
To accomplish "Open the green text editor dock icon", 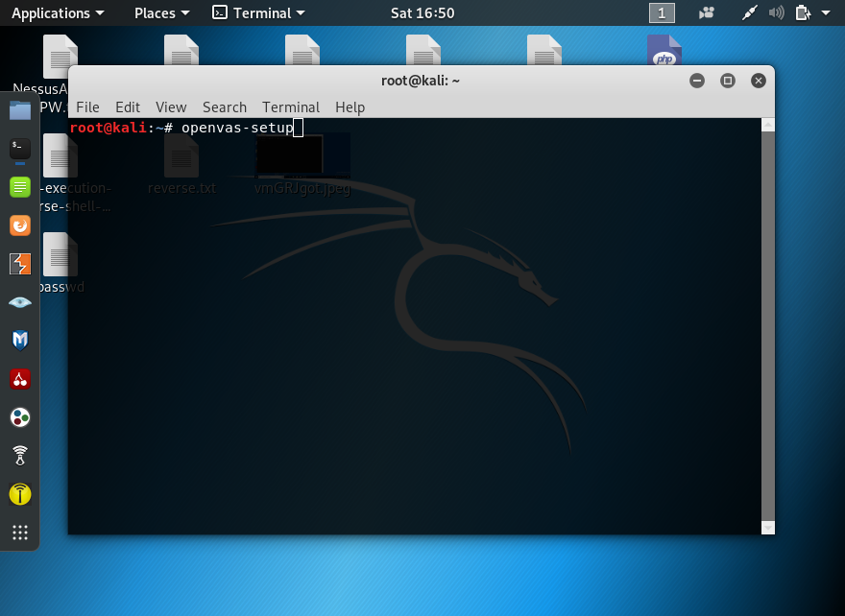I will tap(20, 187).
